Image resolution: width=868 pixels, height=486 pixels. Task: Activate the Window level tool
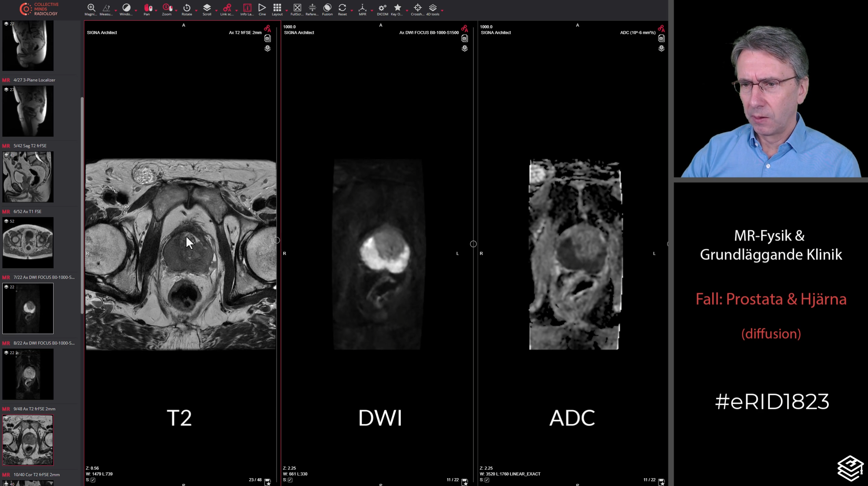click(x=126, y=10)
